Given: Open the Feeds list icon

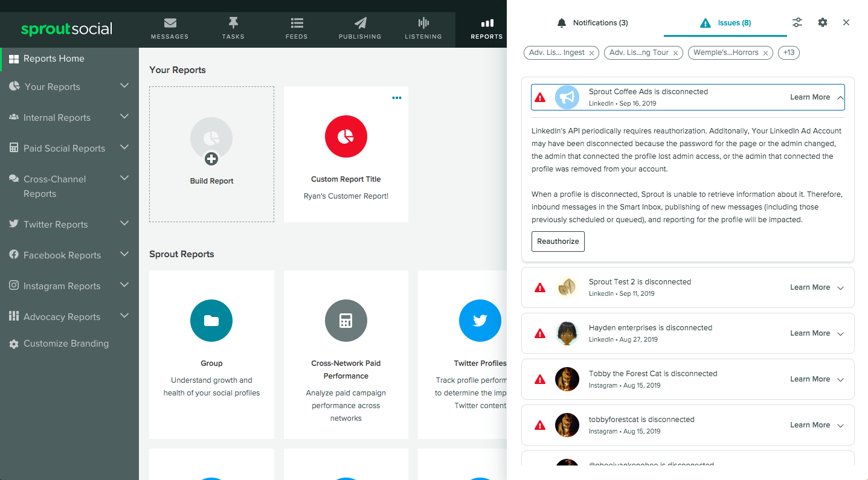Looking at the screenshot, I should click(x=297, y=23).
